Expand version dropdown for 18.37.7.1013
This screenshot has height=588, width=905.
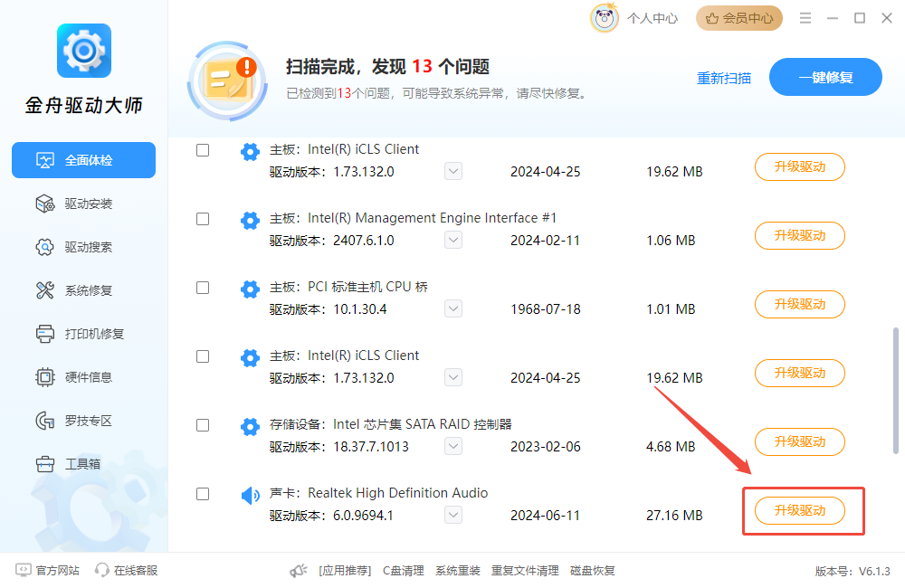click(x=453, y=446)
